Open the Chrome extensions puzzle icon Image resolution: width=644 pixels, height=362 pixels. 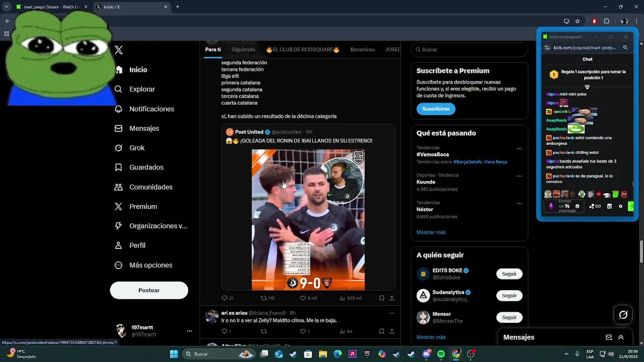(x=606, y=21)
